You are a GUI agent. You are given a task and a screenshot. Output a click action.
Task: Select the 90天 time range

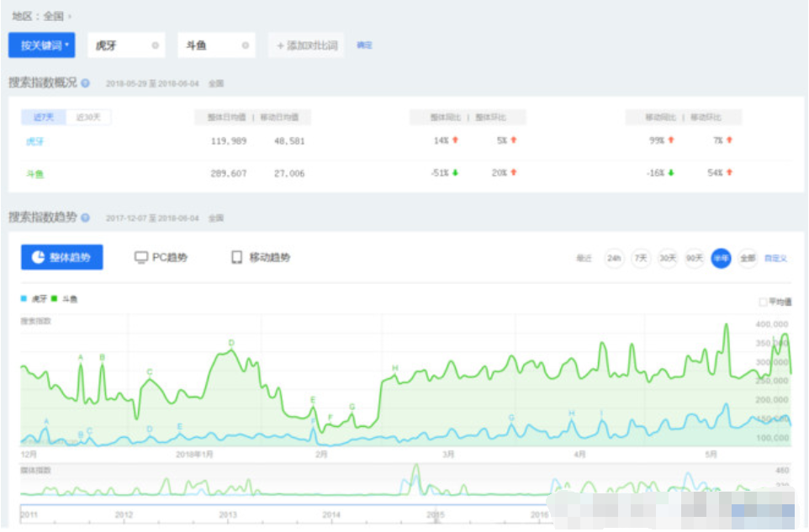coord(695,258)
